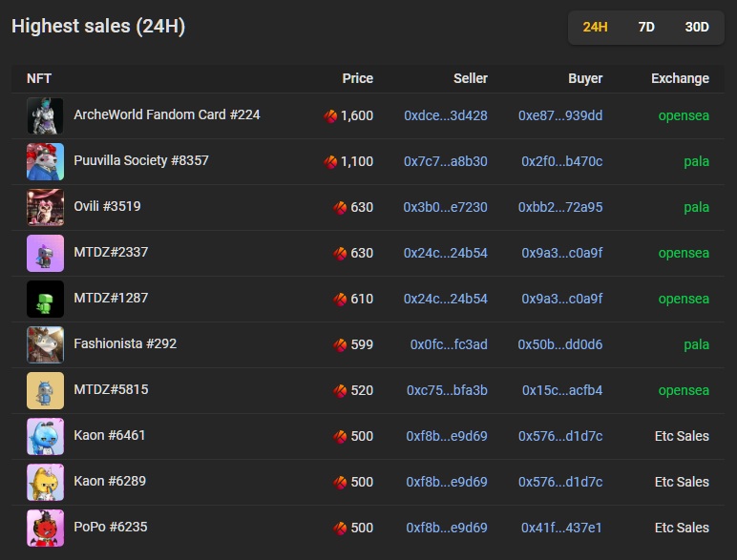Click the Klay coin icon in PoPo #6235 row
The height and width of the screenshot is (560, 737).
click(x=340, y=529)
